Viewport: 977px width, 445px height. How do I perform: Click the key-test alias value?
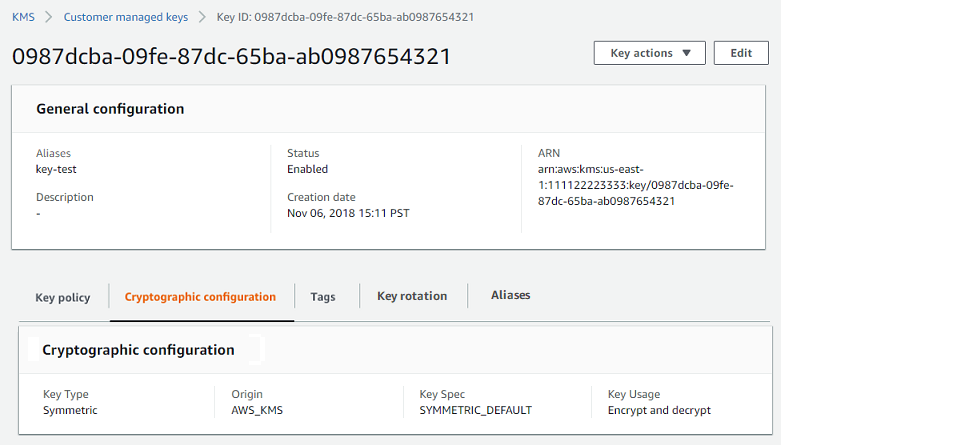(56, 170)
